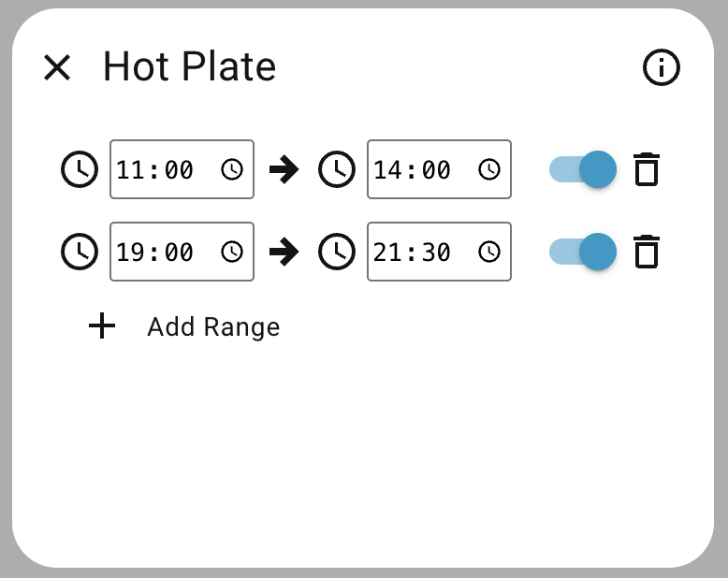Open time picker inside the 14:00 field
The height and width of the screenshot is (578, 728).
[x=489, y=169]
